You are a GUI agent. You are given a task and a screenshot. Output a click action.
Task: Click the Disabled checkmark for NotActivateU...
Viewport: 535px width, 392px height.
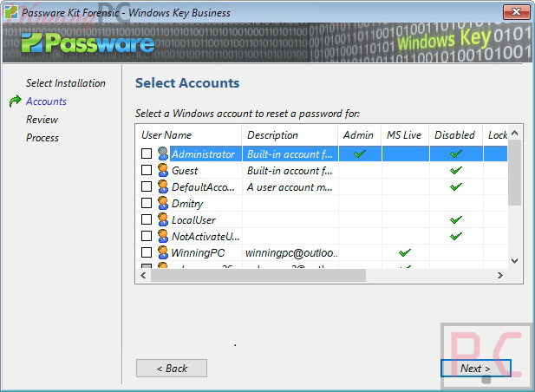click(x=456, y=236)
